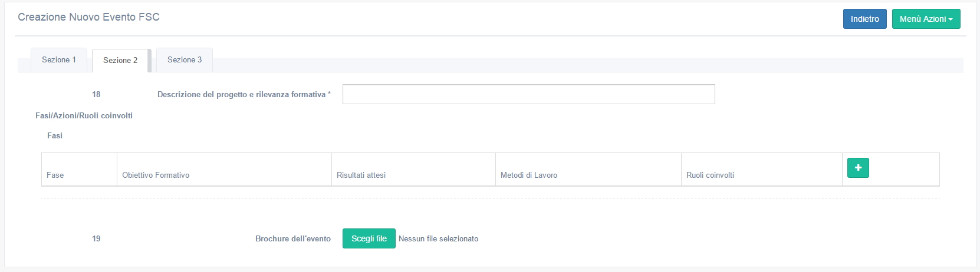Click the Obiettivo Formativo column header

coord(156,175)
